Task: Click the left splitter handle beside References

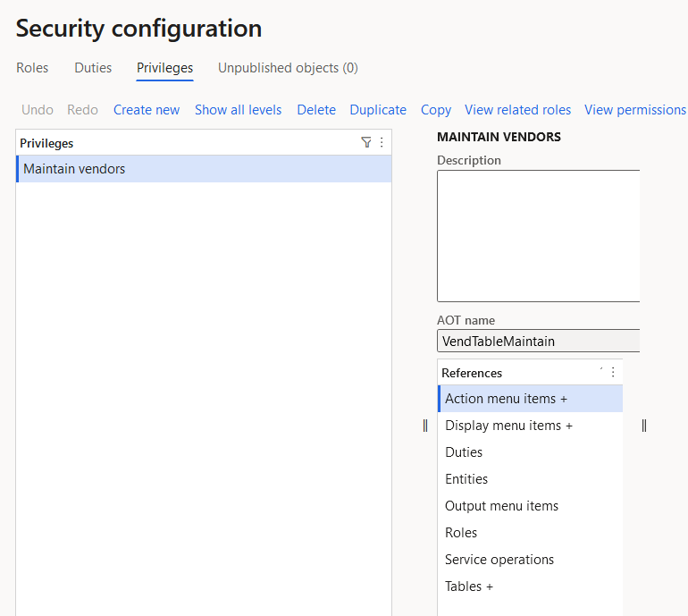Action: pos(425,426)
